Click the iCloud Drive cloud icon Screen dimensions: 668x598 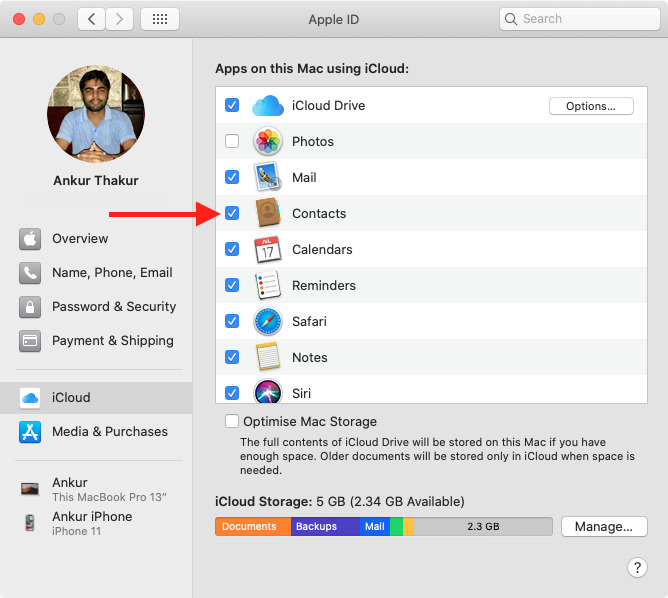tap(268, 106)
